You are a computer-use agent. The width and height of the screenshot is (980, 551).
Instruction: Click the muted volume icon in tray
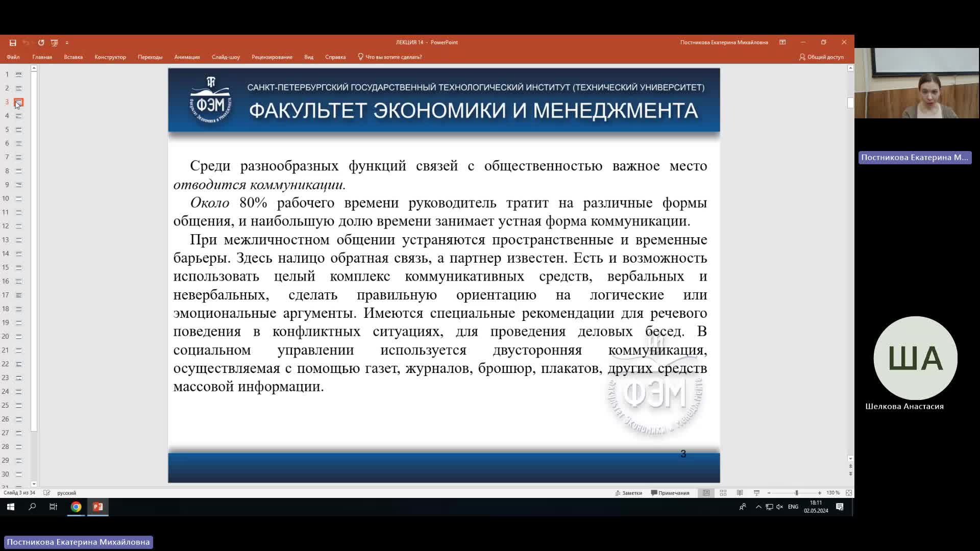coord(779,507)
